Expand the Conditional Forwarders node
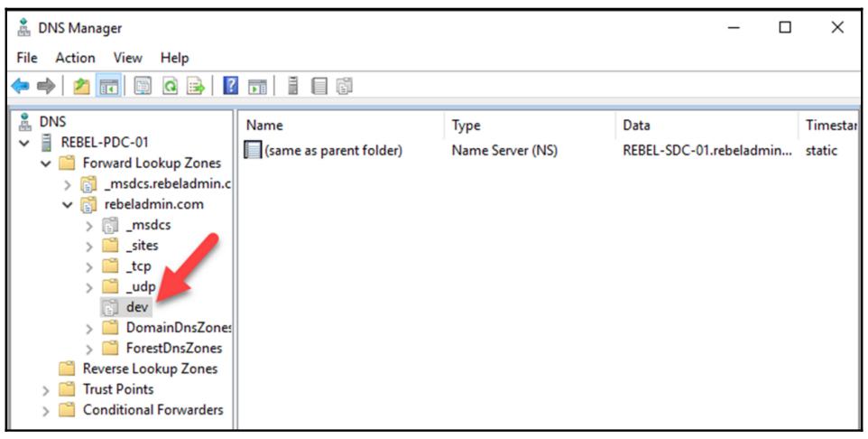 (x=45, y=411)
